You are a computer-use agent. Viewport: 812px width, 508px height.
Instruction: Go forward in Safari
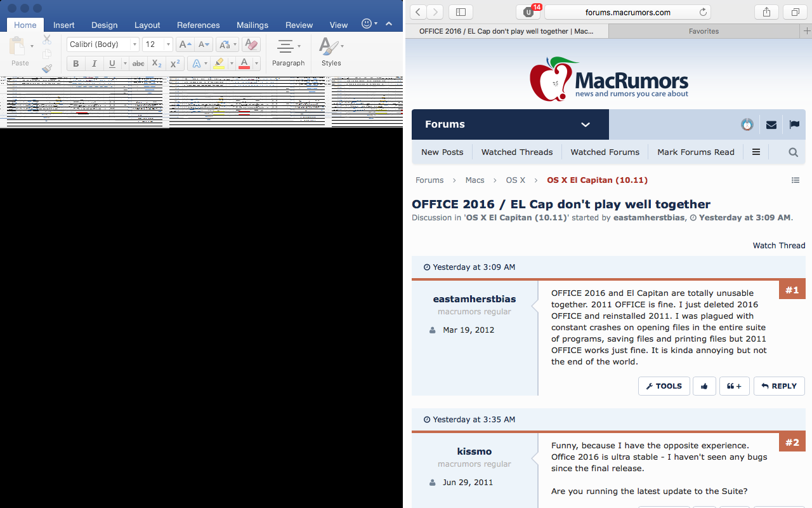[435, 12]
